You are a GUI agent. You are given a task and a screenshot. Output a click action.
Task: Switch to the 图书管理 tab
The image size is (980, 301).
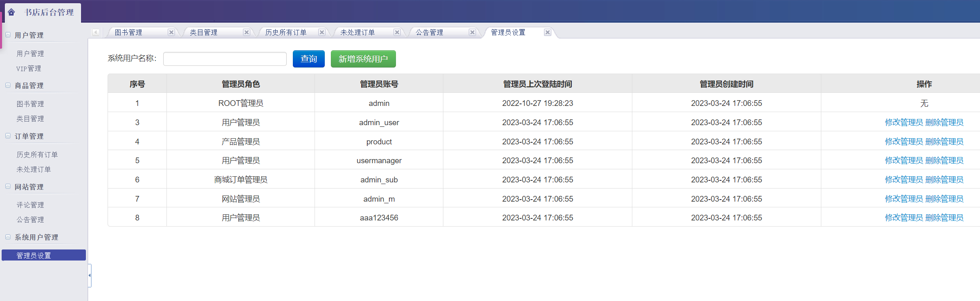click(128, 32)
